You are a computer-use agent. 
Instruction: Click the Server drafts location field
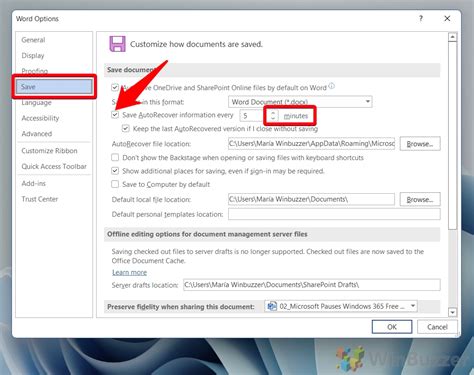tap(312, 285)
